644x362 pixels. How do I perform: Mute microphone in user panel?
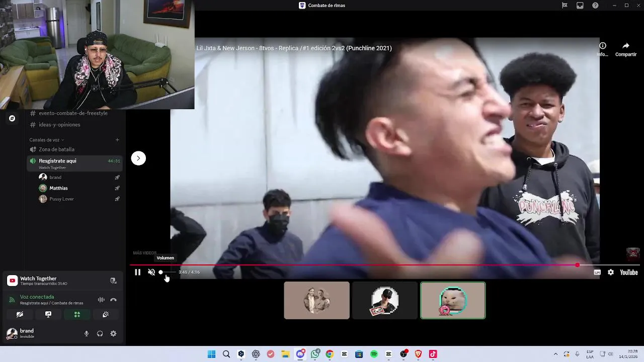click(x=87, y=333)
